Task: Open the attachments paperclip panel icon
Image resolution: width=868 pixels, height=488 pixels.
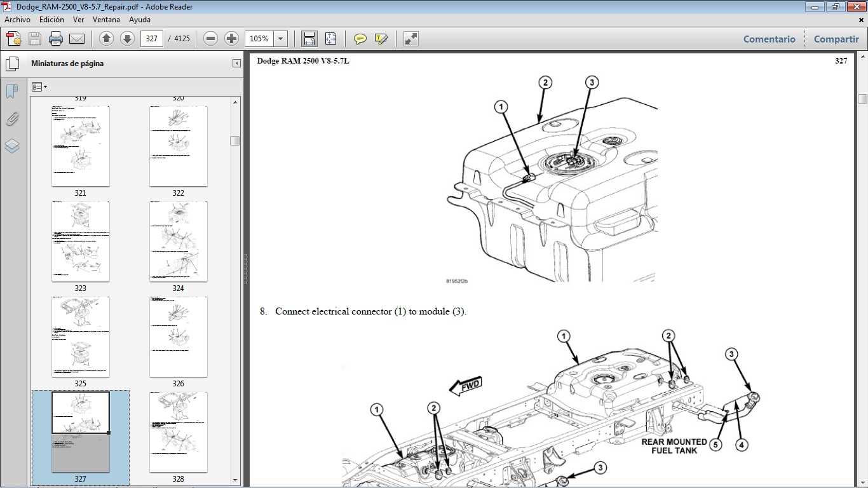Action: (x=12, y=119)
